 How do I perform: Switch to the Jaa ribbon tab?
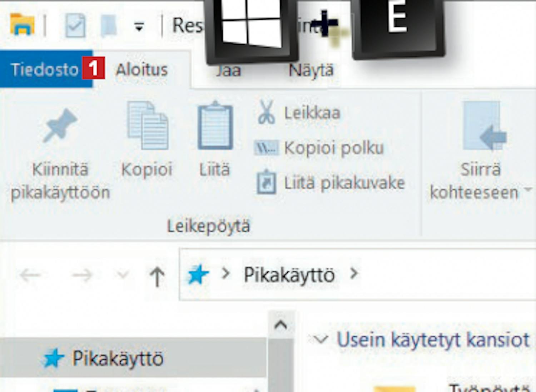tap(228, 71)
